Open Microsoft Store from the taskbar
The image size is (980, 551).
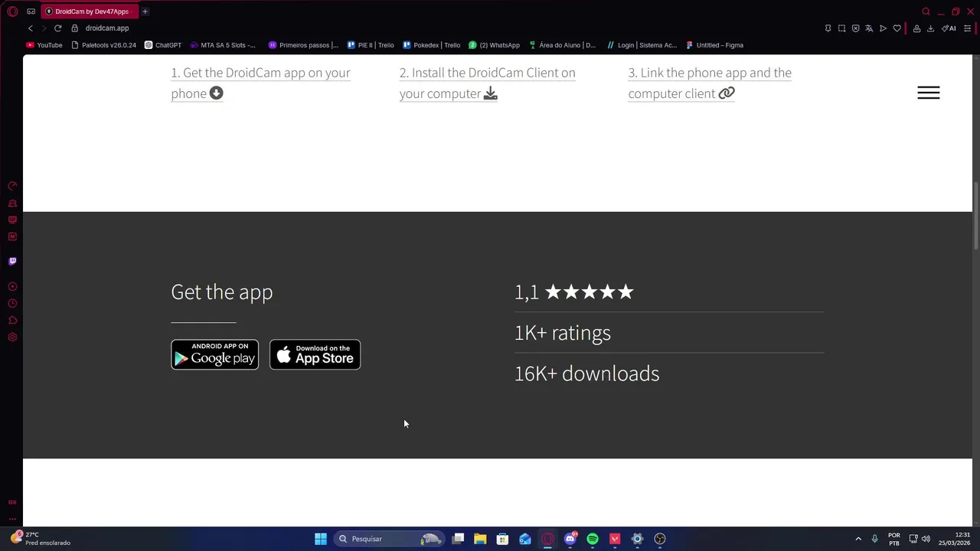(x=502, y=539)
